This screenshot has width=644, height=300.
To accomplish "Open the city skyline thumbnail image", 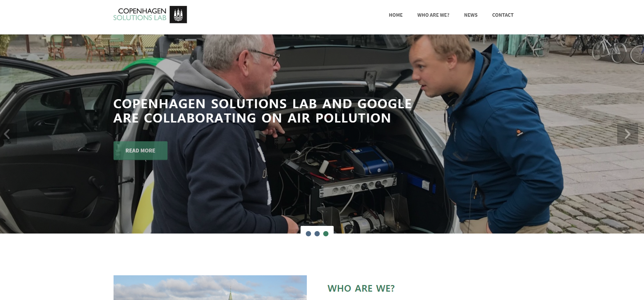I will (x=210, y=288).
